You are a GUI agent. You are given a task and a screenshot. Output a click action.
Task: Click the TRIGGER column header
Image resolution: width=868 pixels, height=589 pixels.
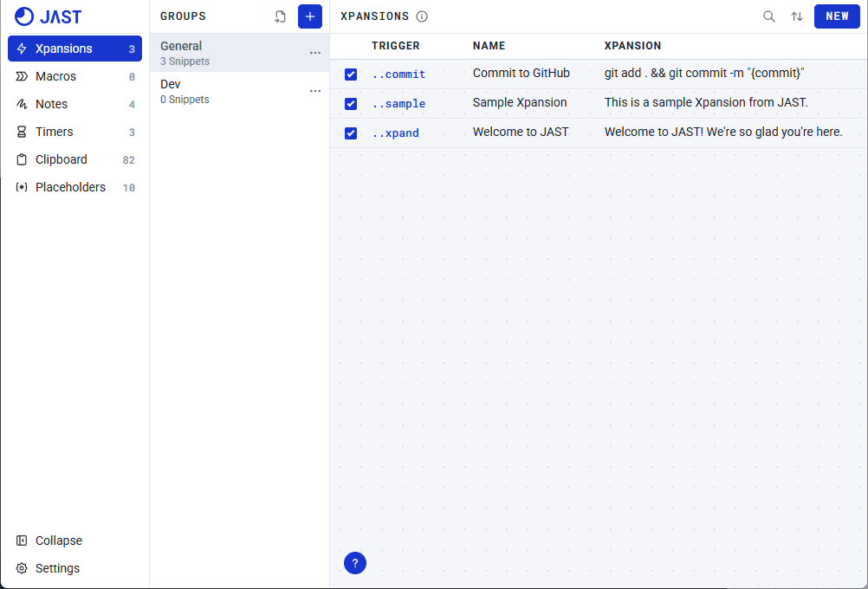pos(395,46)
